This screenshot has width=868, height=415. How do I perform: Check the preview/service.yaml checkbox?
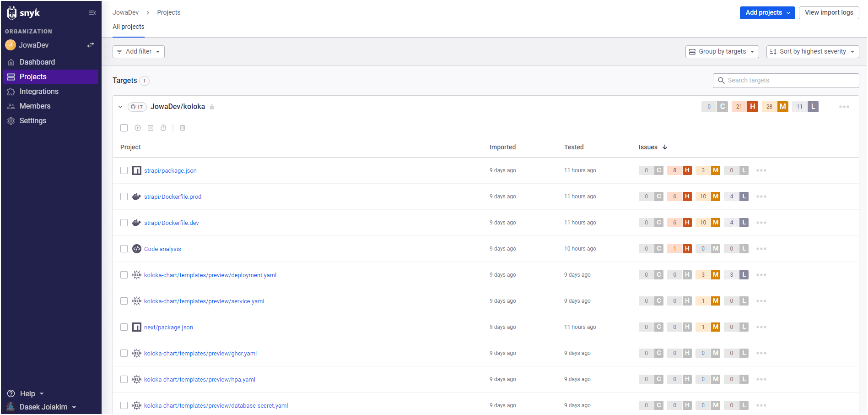click(124, 301)
